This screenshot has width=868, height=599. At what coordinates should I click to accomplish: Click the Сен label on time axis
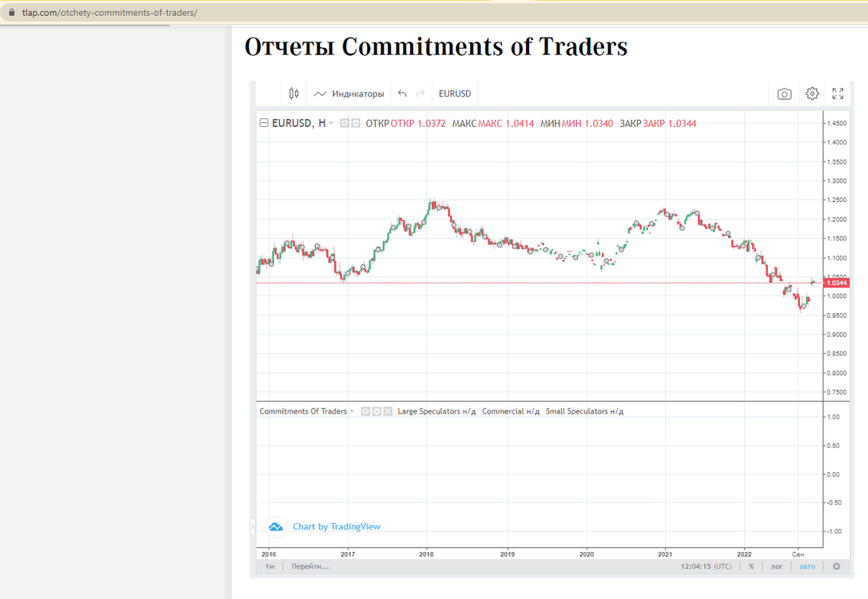tap(798, 553)
